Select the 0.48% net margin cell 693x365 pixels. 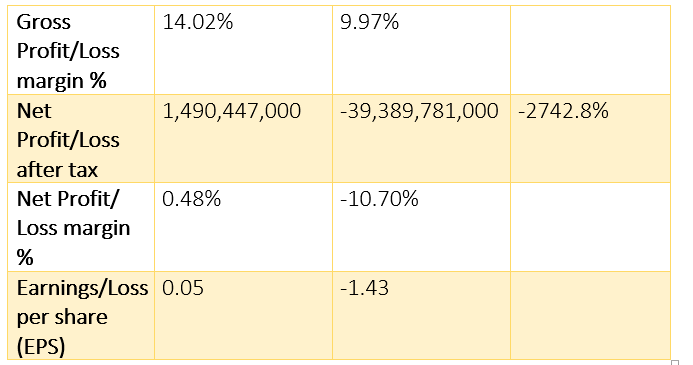[244, 227]
